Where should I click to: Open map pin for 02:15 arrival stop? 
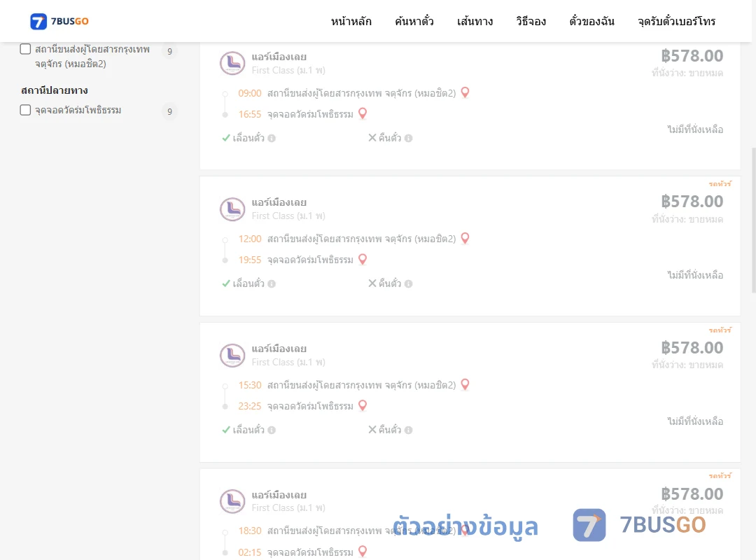[x=363, y=552]
